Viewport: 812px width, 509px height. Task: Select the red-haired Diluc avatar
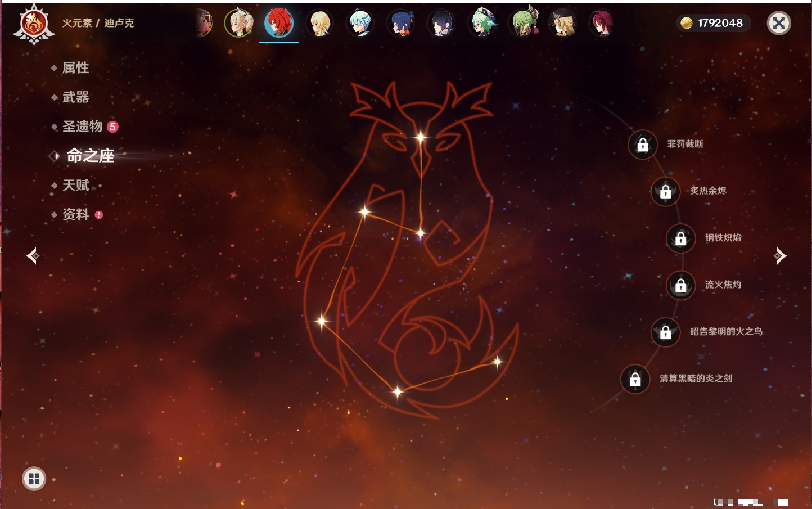pos(279,23)
